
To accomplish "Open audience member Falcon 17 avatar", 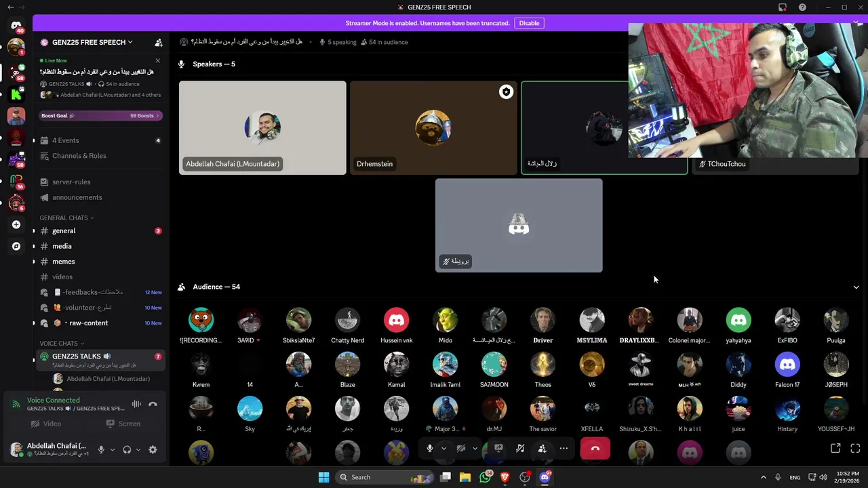I will (787, 365).
